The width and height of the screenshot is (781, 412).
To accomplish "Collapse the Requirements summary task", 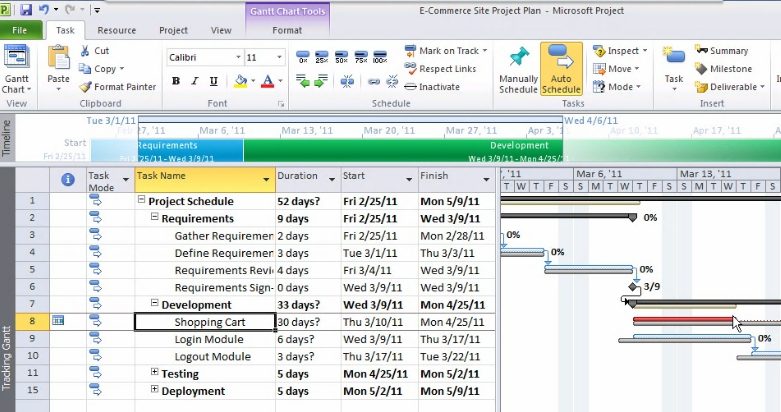I will tap(154, 217).
